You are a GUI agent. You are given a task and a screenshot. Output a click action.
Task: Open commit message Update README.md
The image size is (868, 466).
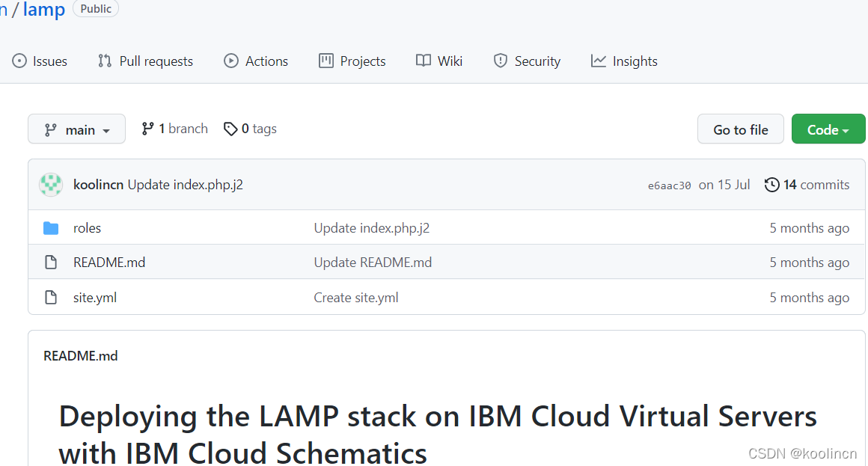373,263
